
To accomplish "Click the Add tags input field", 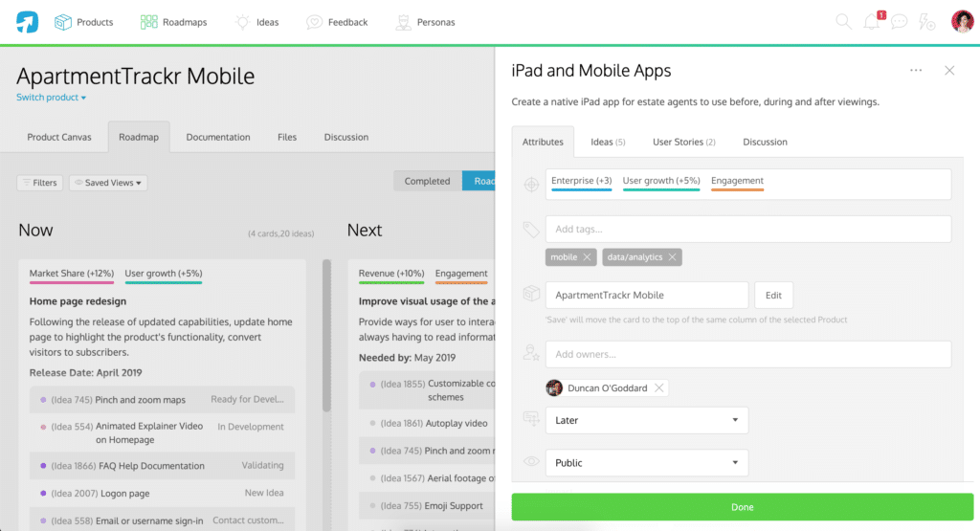I will (748, 230).
